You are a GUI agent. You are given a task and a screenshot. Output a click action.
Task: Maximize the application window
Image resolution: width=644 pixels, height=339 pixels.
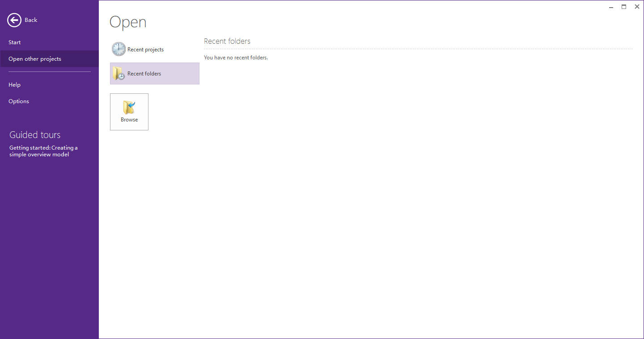pyautogui.click(x=624, y=7)
